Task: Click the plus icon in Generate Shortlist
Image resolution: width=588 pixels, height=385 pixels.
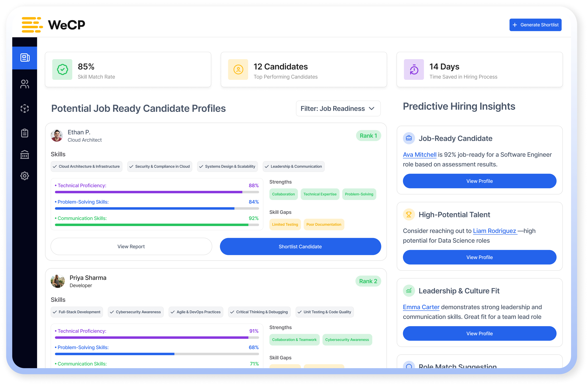Action: point(515,25)
